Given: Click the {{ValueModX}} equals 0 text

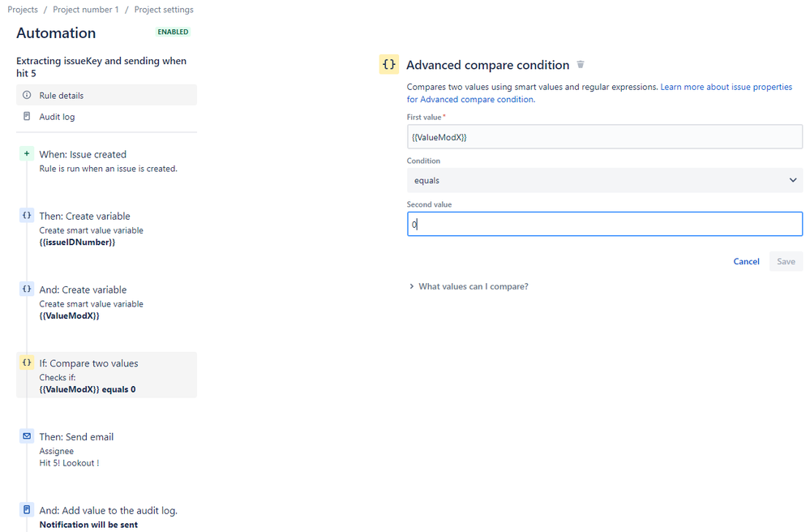Looking at the screenshot, I should click(x=88, y=389).
